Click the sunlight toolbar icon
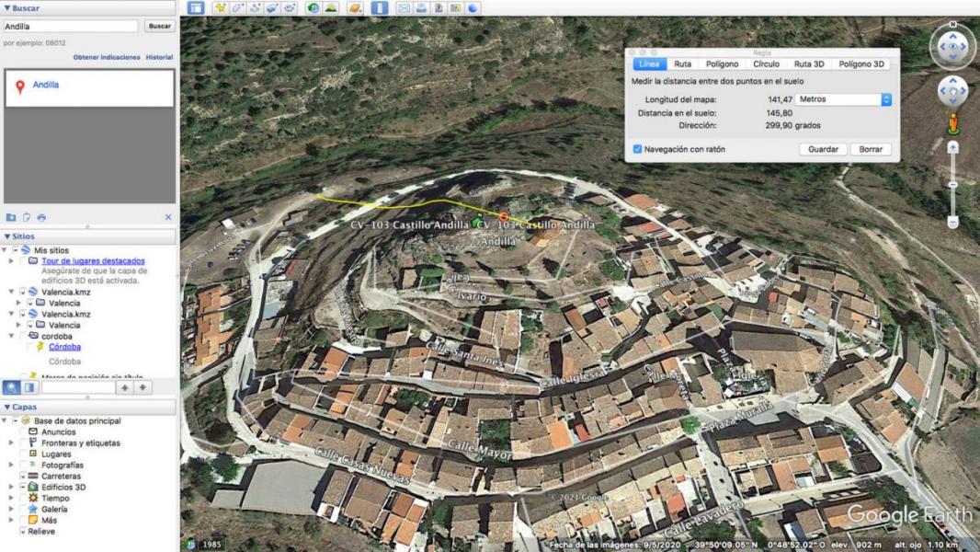 [331, 7]
